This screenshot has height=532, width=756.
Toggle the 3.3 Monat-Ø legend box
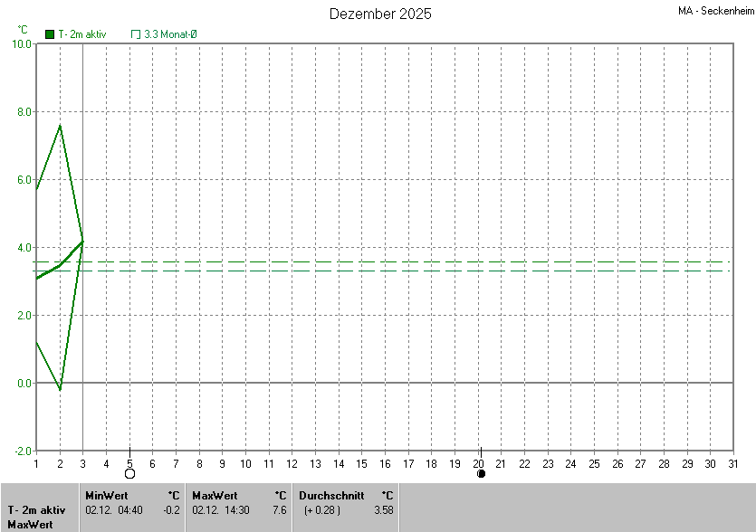click(x=136, y=34)
